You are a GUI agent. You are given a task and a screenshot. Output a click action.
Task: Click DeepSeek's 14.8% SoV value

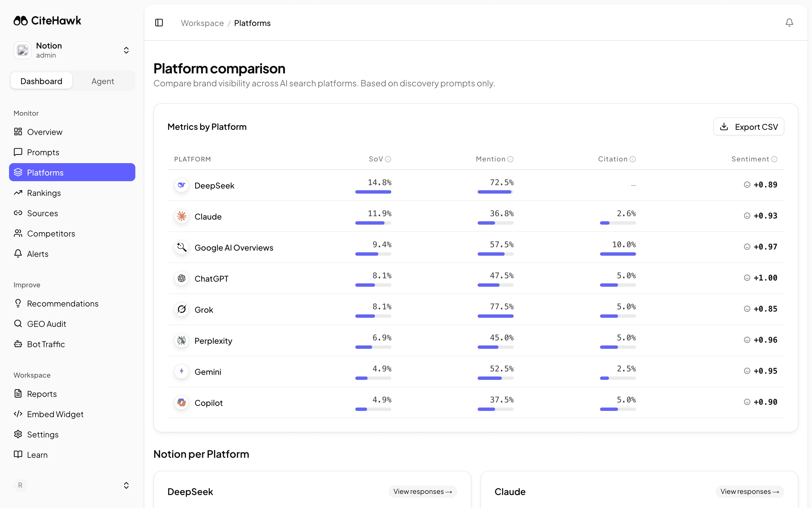pyautogui.click(x=379, y=182)
